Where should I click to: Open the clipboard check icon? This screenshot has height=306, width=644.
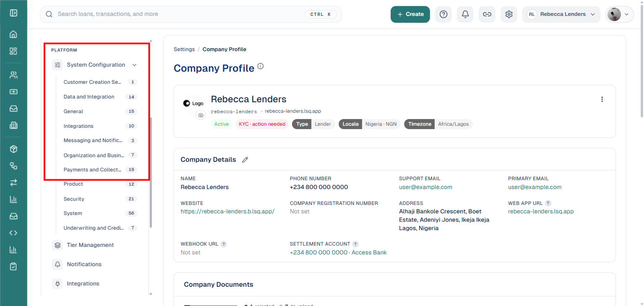[13, 267]
